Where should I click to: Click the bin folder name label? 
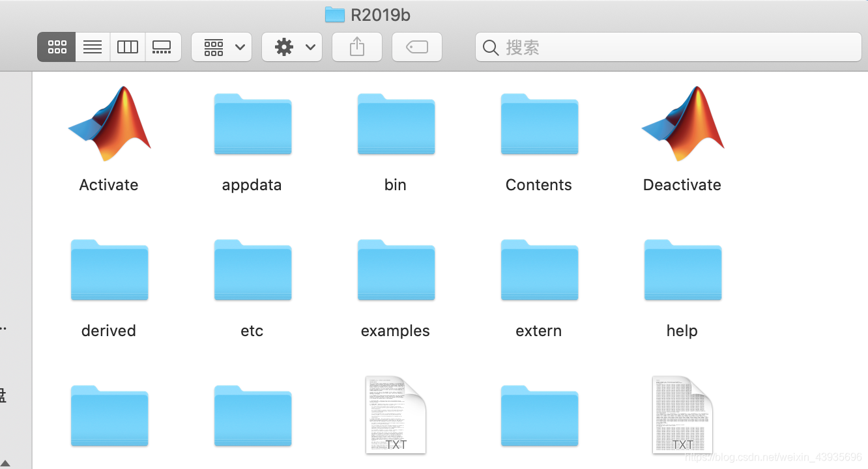pyautogui.click(x=396, y=185)
